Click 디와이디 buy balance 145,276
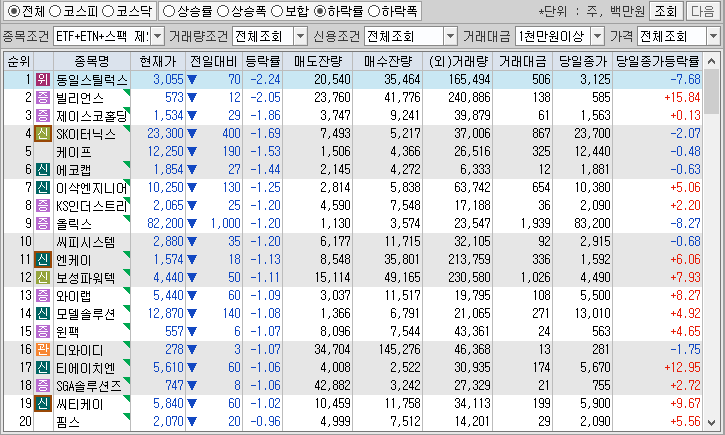The height and width of the screenshot is (435, 725). click(x=399, y=350)
